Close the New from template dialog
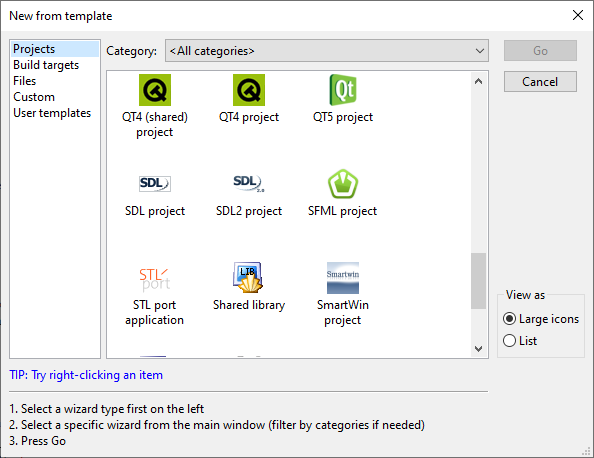This screenshot has width=594, height=458. pos(578,16)
